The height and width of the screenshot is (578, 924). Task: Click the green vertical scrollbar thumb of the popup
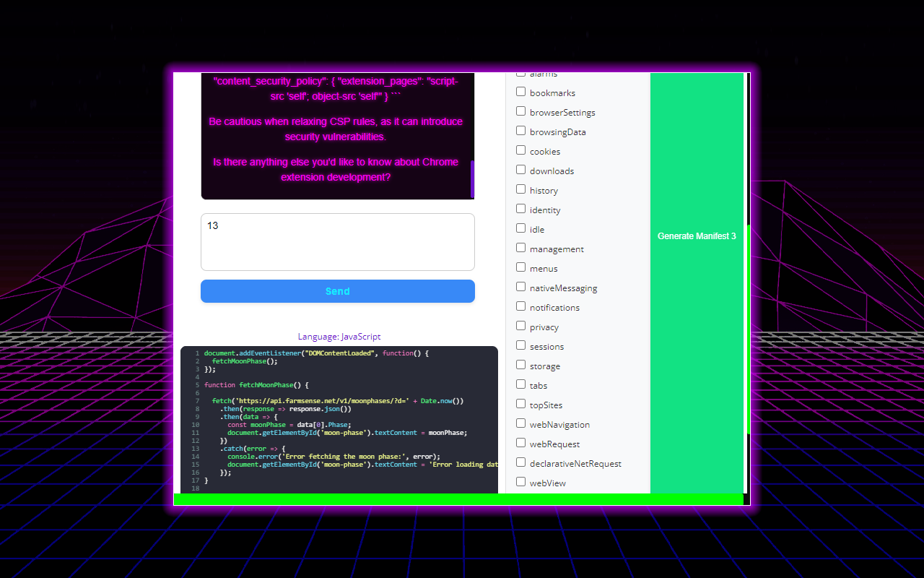749,329
